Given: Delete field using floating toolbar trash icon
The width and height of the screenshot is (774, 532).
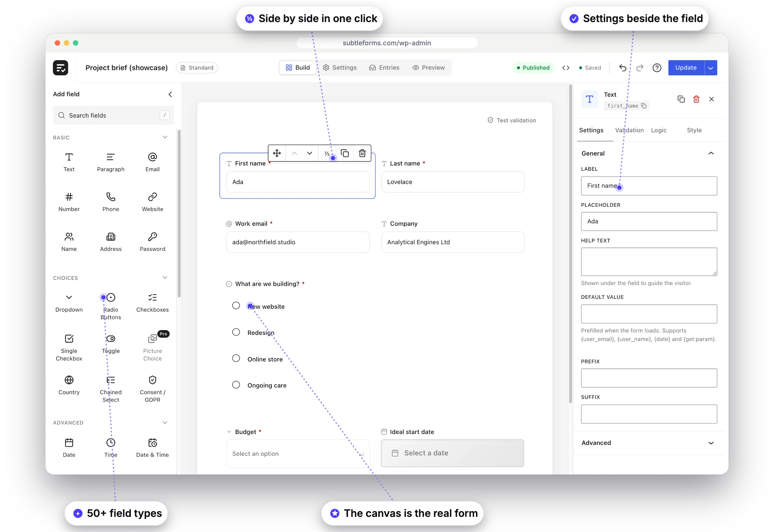Looking at the screenshot, I should [362, 153].
